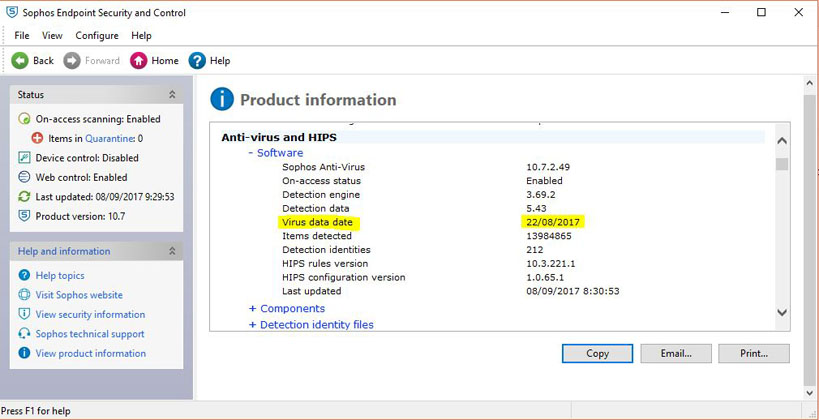Click the Detection engine value 3.69.2
Viewport: 819px width, 420px height.
[x=541, y=195]
